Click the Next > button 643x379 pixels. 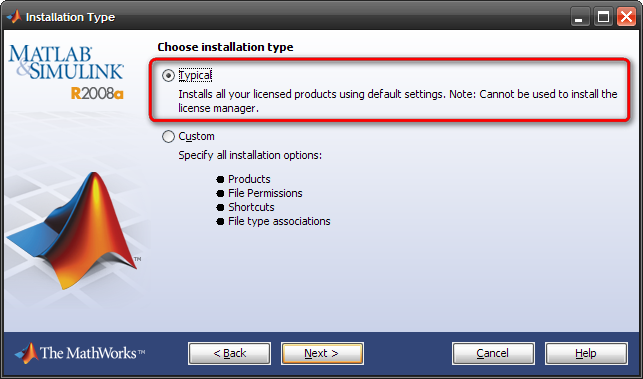click(322, 353)
